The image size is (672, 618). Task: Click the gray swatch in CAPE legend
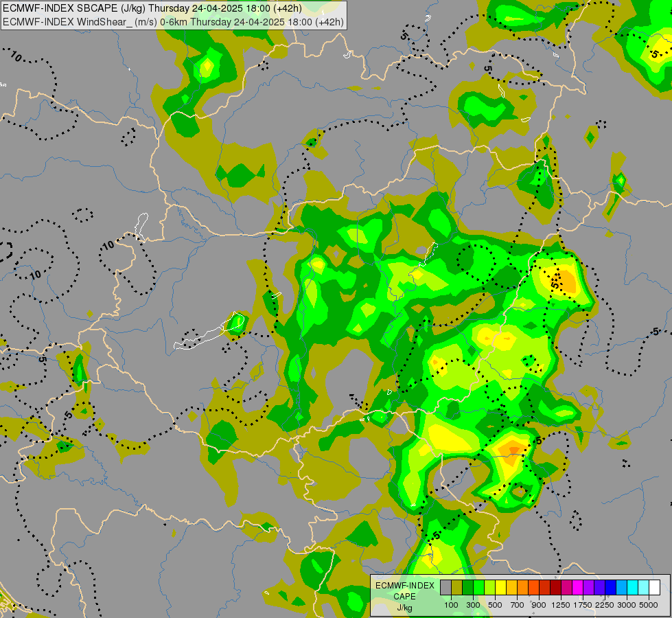coord(445,587)
